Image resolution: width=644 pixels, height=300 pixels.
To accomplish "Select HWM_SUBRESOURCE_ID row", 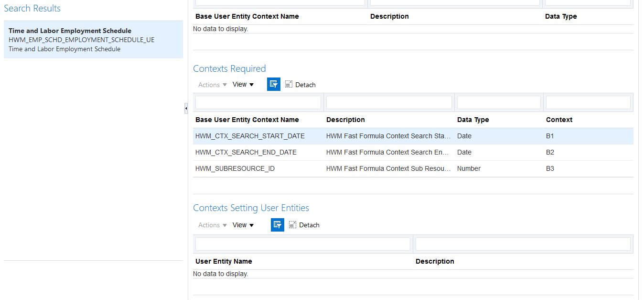I will 413,168.
